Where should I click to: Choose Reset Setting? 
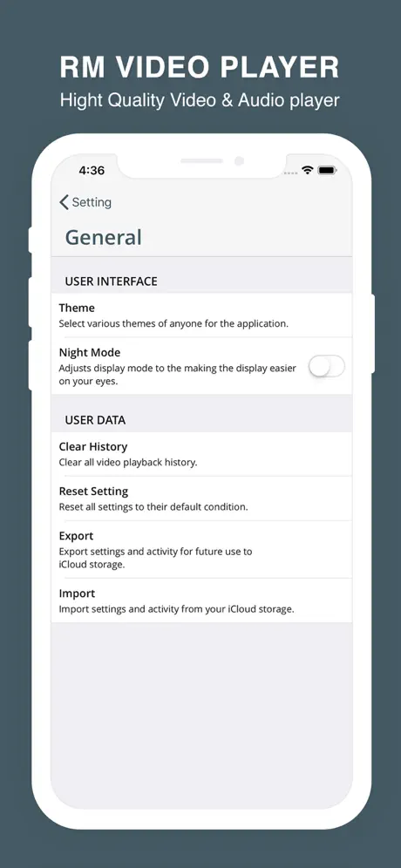(201, 498)
